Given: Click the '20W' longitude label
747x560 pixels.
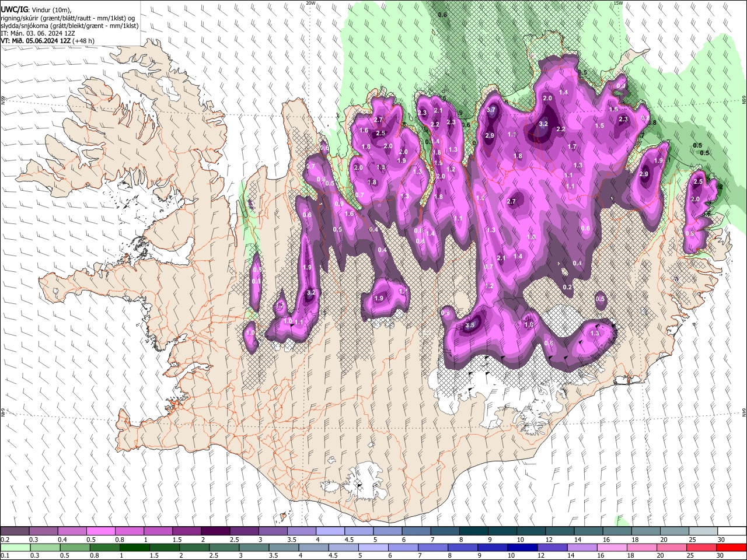Looking at the screenshot, I should [x=310, y=3].
